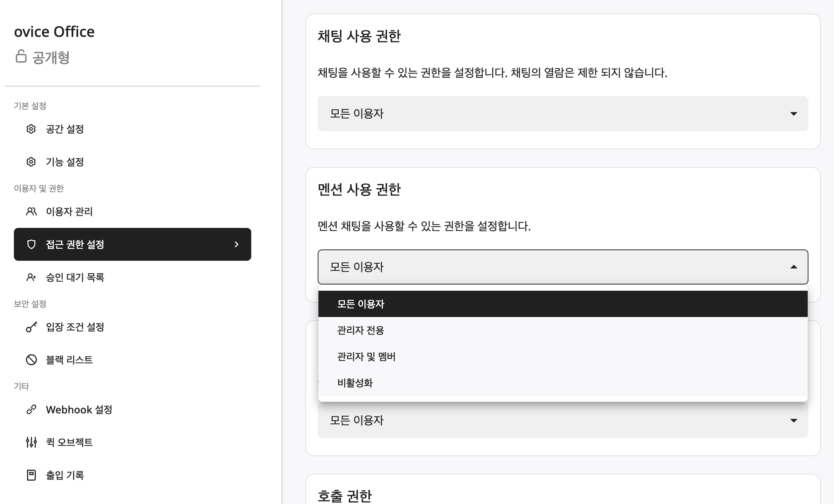Click the link icon next to Webhook 설정
This screenshot has width=834, height=504.
pos(31,409)
